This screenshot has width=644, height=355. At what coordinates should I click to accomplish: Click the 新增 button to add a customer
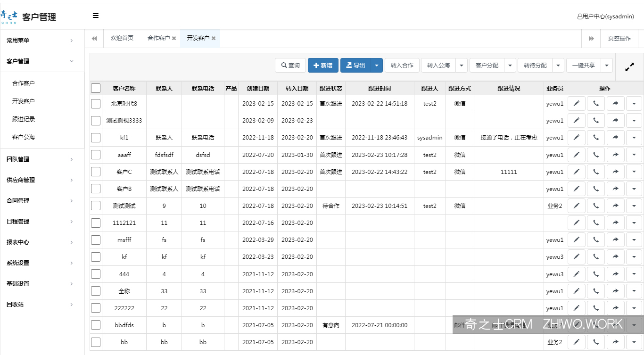pyautogui.click(x=323, y=65)
